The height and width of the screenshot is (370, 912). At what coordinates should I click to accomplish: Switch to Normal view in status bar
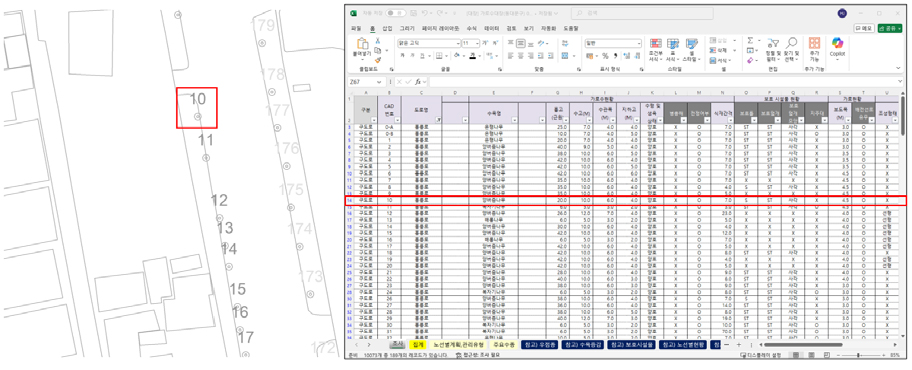click(x=796, y=355)
